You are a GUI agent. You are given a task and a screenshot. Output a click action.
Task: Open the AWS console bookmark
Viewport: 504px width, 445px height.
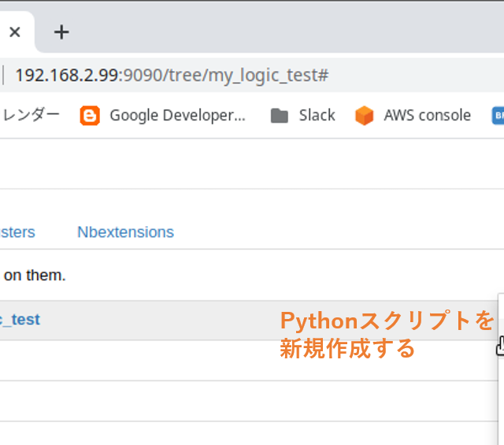point(426,116)
